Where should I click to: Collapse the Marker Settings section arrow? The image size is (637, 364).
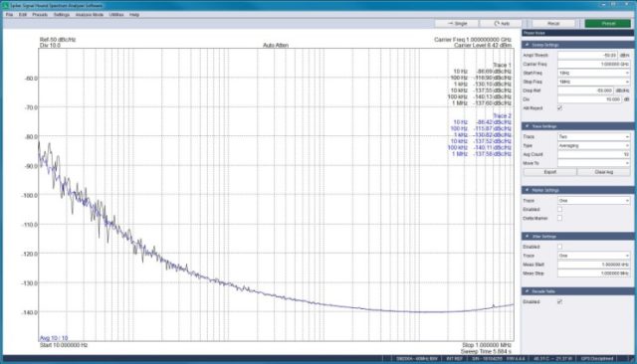point(527,190)
